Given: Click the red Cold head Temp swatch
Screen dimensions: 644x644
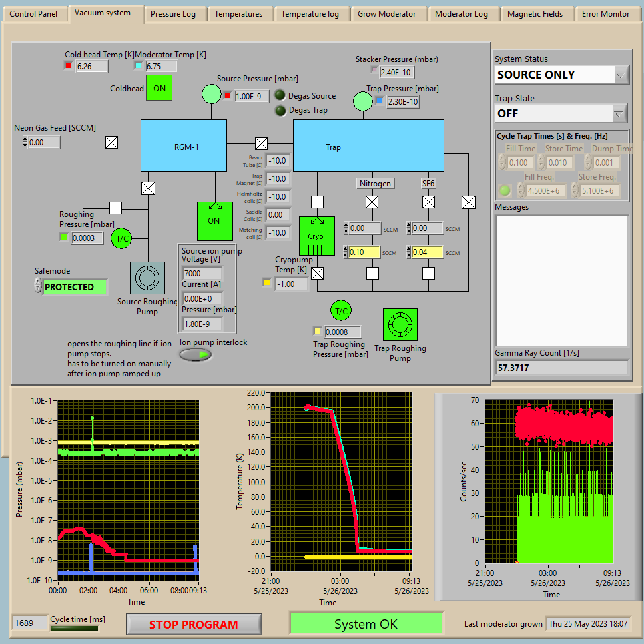Looking at the screenshot, I should pyautogui.click(x=68, y=65).
